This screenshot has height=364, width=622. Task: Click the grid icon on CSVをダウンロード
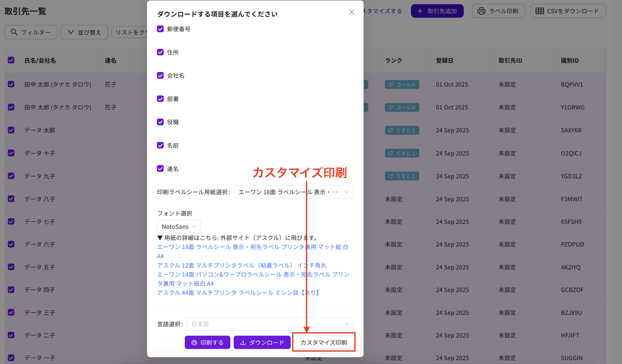click(540, 11)
